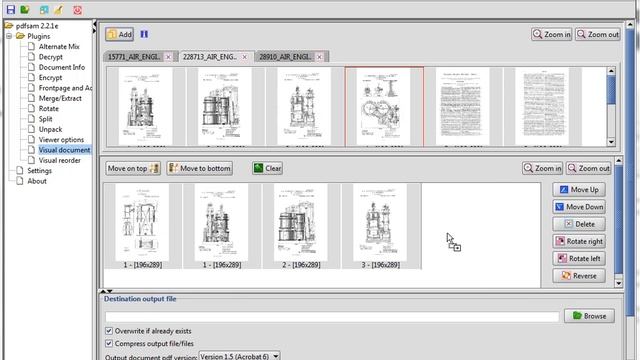Open the Split plugin
This screenshot has height=360, width=640.
[x=45, y=119]
